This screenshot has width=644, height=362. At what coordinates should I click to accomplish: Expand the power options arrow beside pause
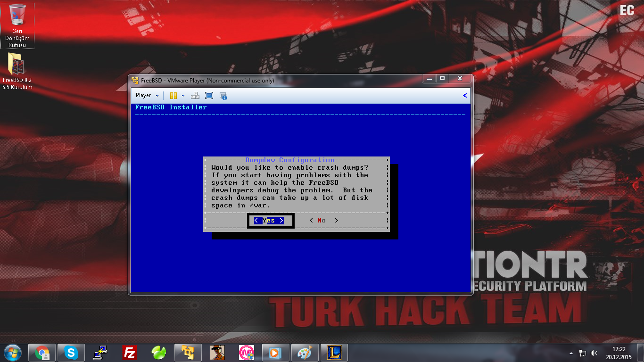[x=183, y=95]
